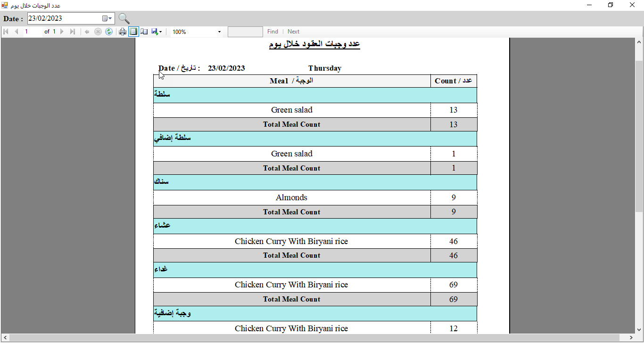The width and height of the screenshot is (644, 343).
Task: Go to the first report page
Action: [6, 32]
